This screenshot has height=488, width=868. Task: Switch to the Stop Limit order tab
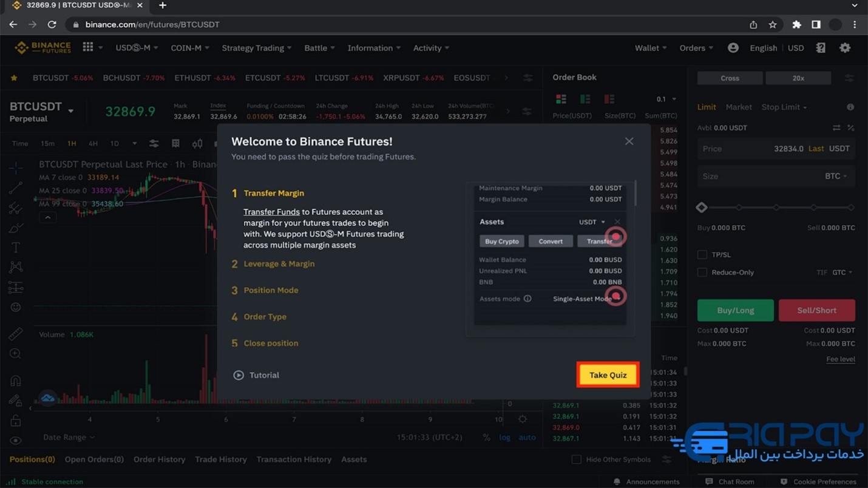coord(784,107)
